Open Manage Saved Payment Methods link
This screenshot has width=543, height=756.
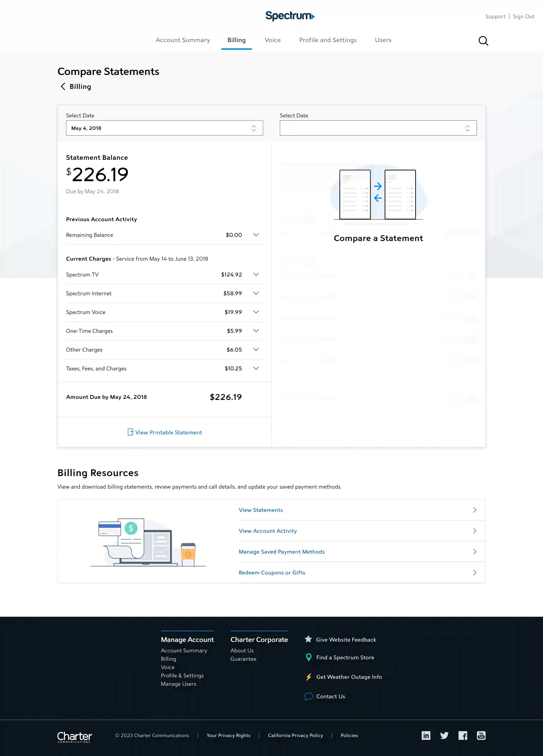pos(281,552)
